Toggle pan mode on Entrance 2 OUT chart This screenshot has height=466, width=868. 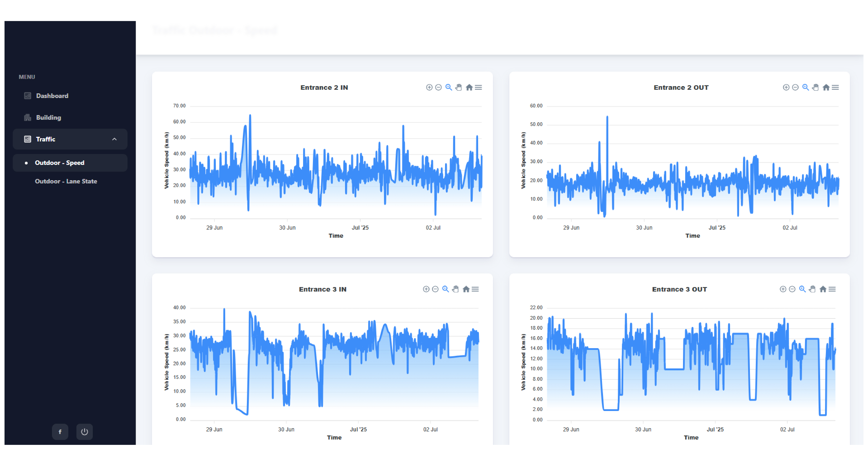pyautogui.click(x=815, y=87)
